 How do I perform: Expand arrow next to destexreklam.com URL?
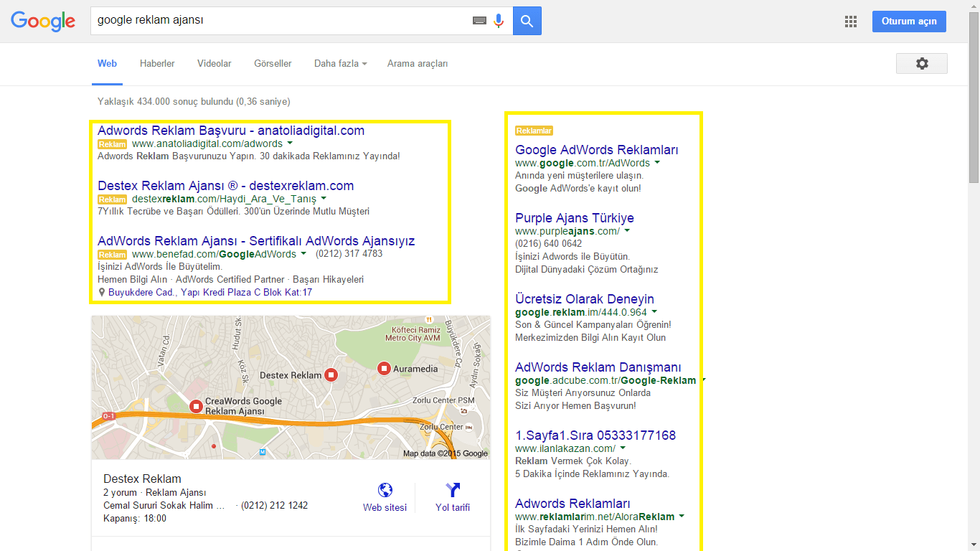click(324, 198)
